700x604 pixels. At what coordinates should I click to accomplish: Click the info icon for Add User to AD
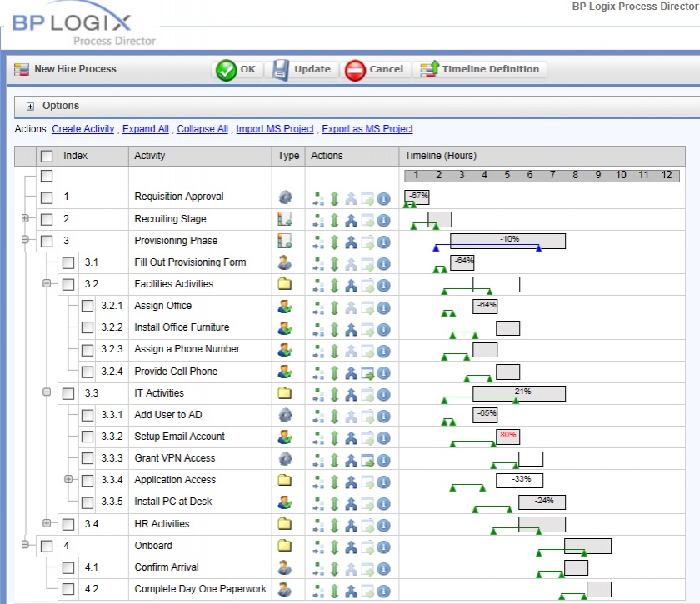383,417
